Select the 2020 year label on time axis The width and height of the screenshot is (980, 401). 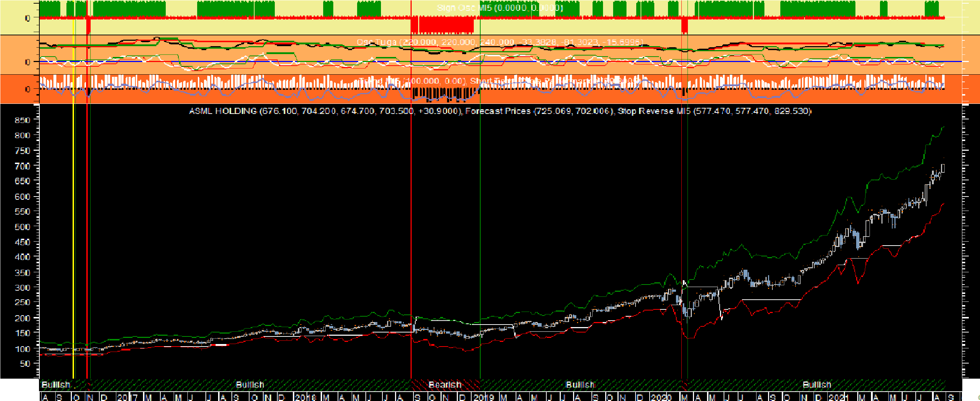pos(661,397)
